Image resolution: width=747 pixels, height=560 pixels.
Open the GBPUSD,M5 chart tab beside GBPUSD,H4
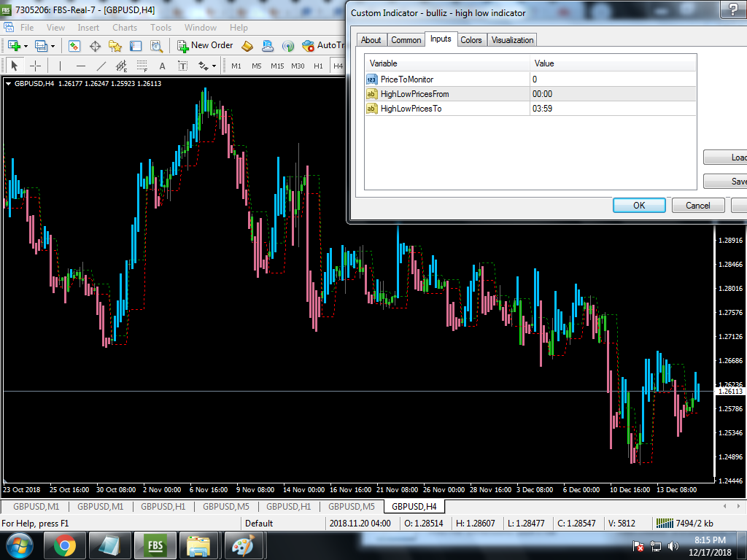352,506
